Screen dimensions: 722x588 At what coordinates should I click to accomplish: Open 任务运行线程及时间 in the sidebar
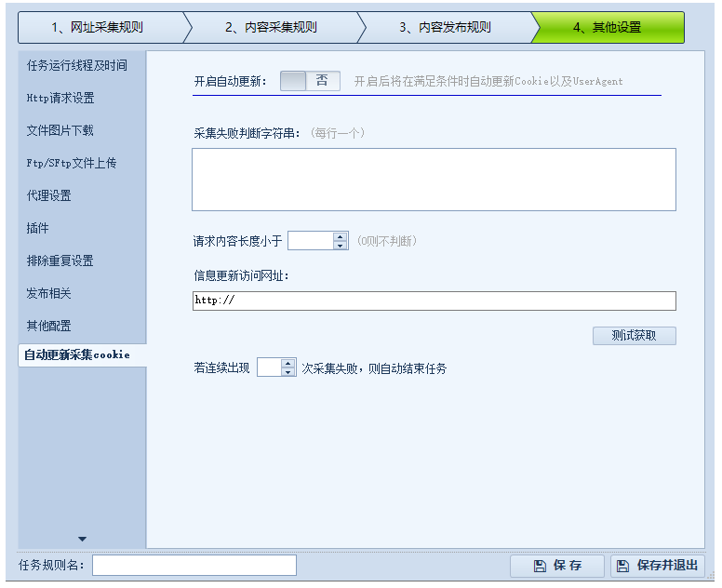(77, 65)
